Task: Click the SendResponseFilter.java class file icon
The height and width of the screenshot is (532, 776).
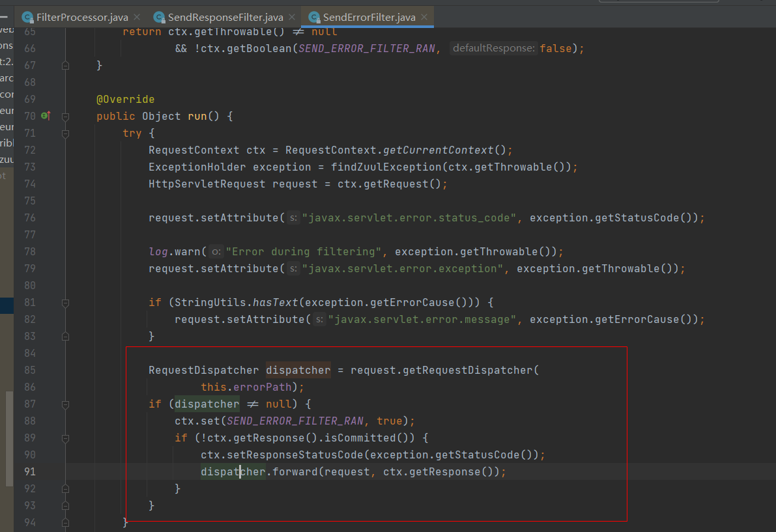Action: 160,18
